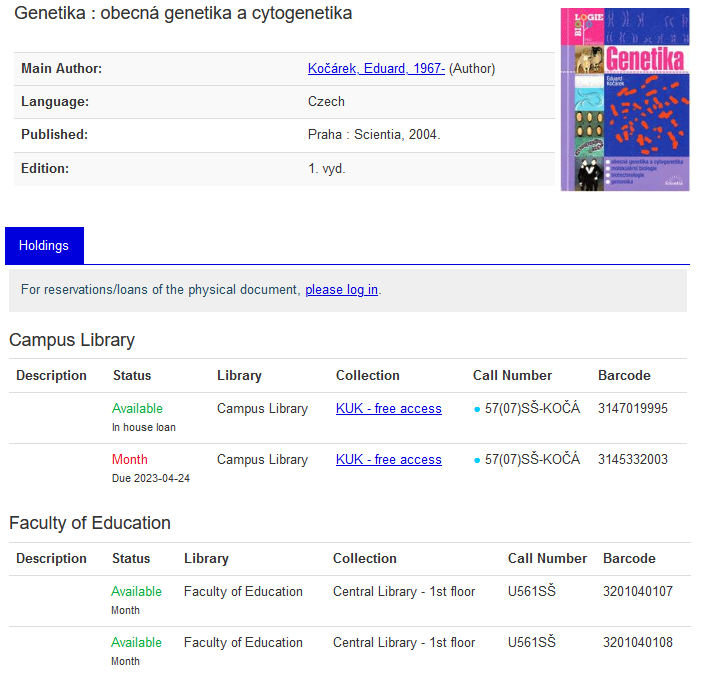
Task: Open KUK - free access link for barcode 3145332003
Action: tap(389, 459)
